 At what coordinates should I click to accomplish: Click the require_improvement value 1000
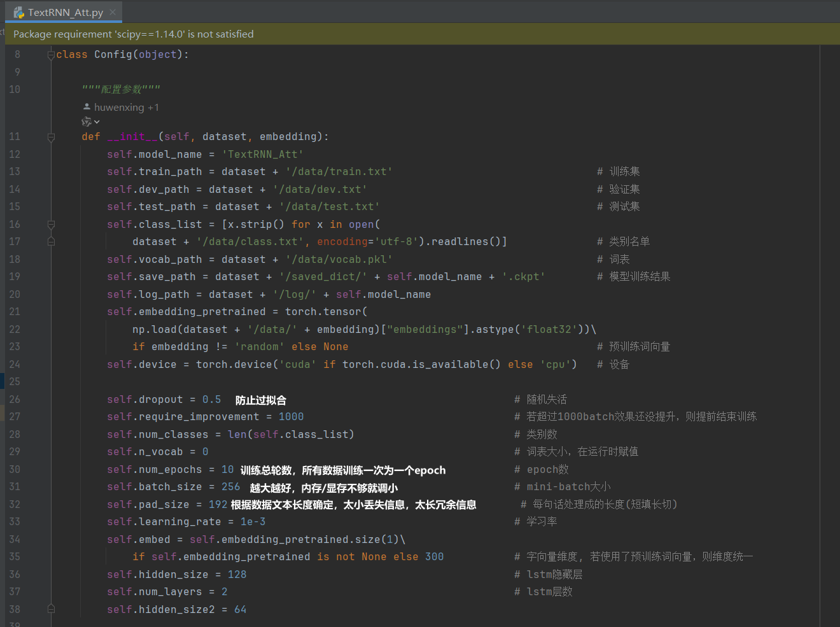point(291,417)
